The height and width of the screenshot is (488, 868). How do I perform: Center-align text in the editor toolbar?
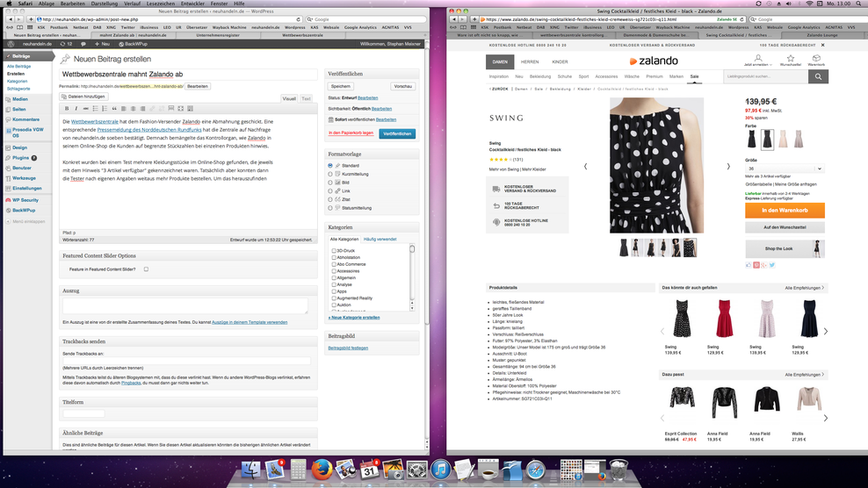133,109
